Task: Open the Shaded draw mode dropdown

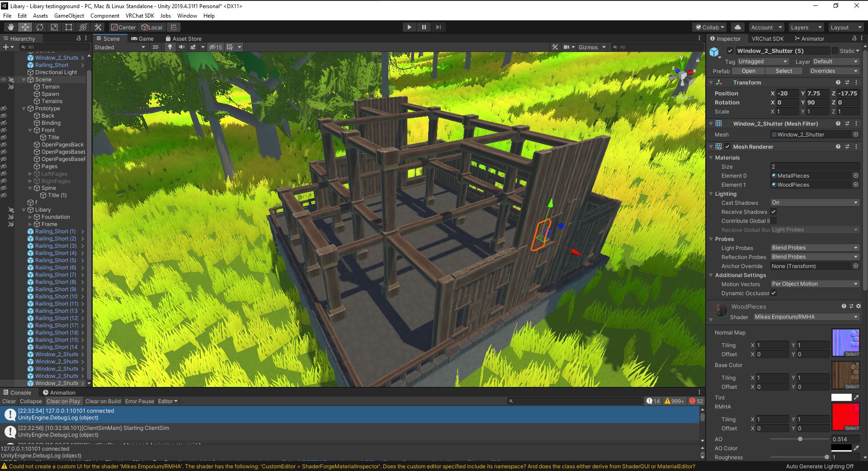Action: tap(120, 47)
